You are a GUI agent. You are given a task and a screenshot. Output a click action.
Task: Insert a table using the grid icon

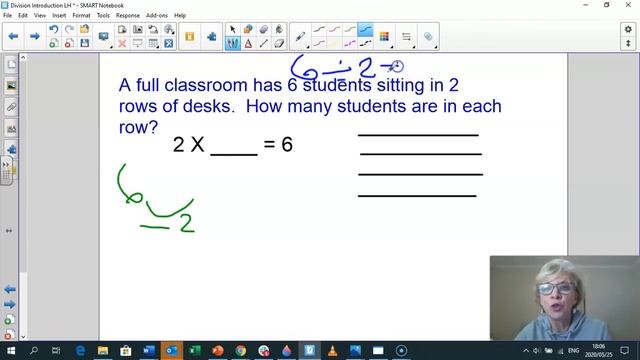pyautogui.click(x=153, y=43)
